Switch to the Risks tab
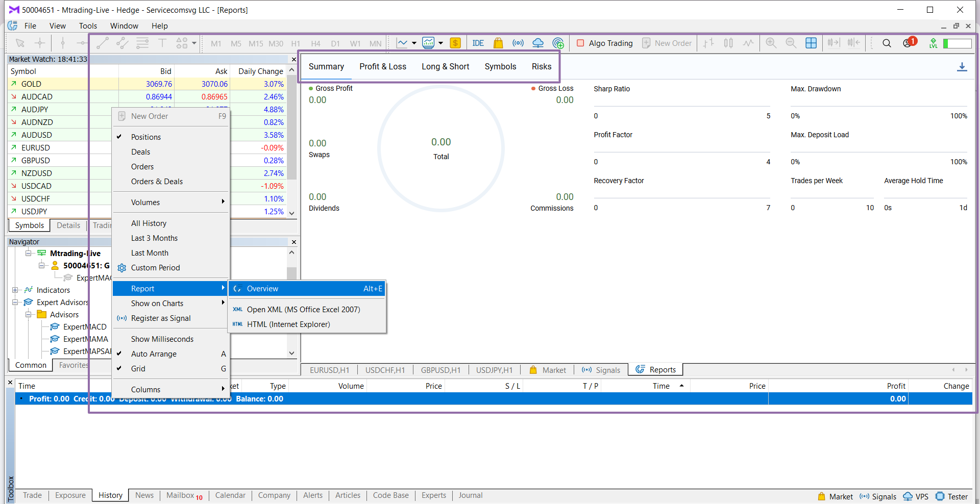Viewport: 980px width, 504px height. click(542, 66)
